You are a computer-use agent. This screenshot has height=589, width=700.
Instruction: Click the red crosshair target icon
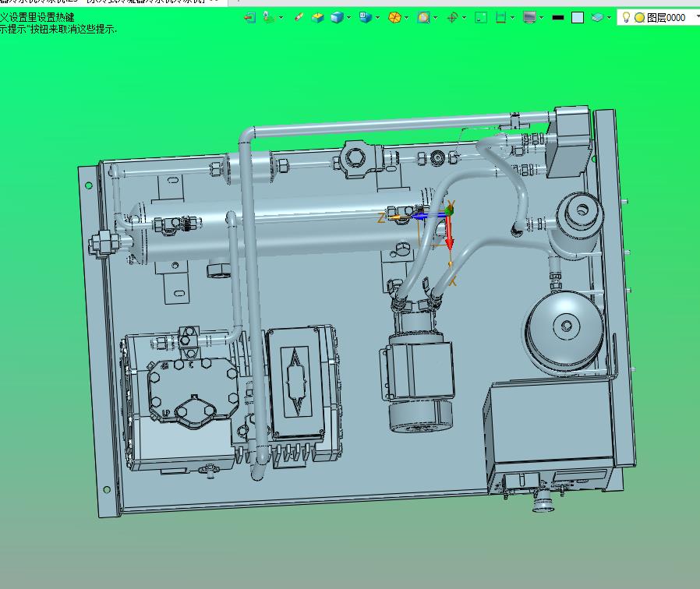tap(452, 17)
